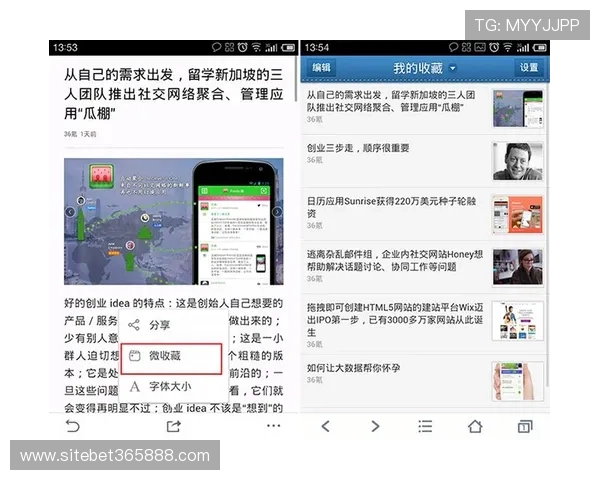Open the three-dots more menu
600x480 pixels.
point(274,426)
